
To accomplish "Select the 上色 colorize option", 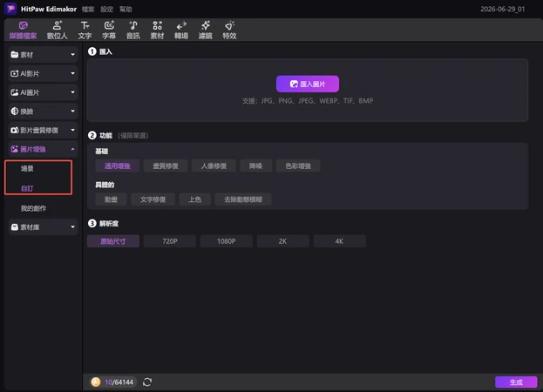I will [x=194, y=199].
